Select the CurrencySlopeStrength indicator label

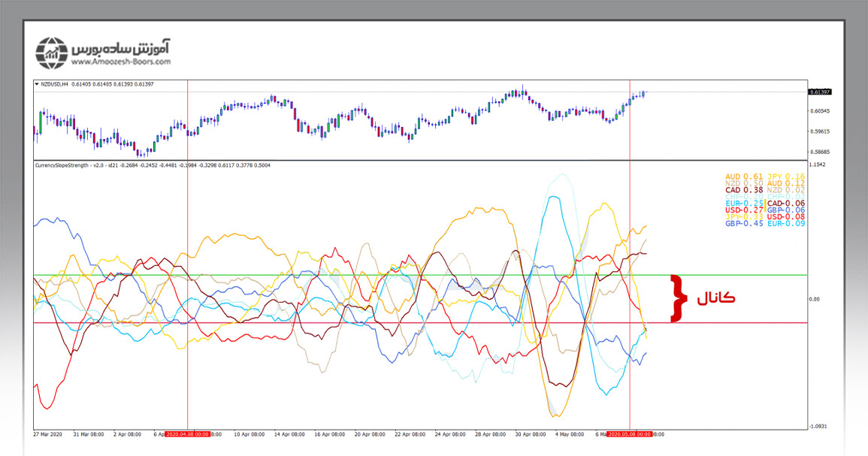tap(63, 165)
